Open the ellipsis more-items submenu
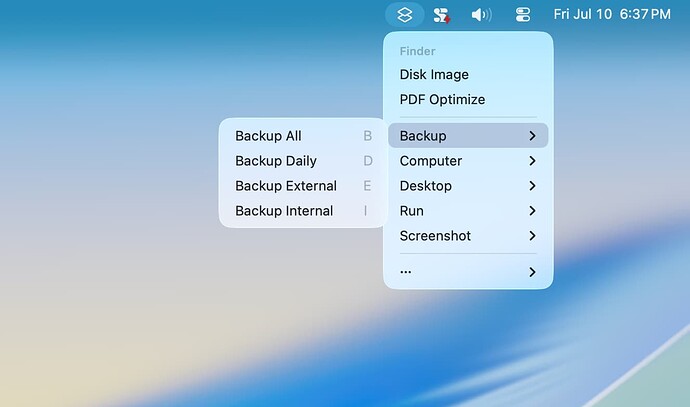This screenshot has height=407, width=690. [x=468, y=272]
